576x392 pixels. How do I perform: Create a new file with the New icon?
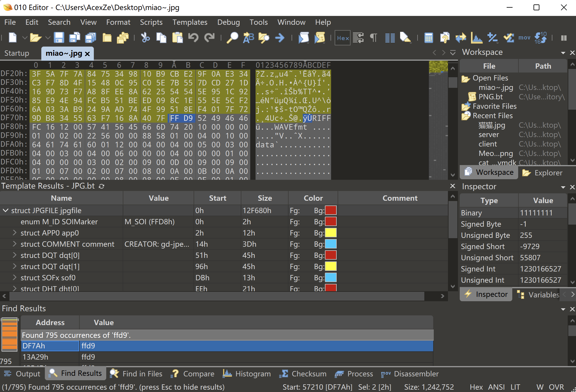[x=13, y=38]
